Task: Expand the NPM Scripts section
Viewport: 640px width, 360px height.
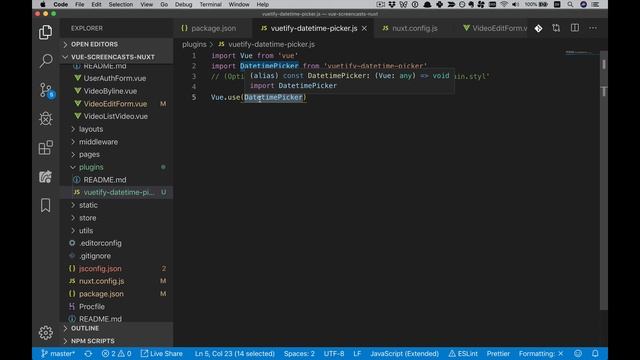Action: [x=116, y=341]
